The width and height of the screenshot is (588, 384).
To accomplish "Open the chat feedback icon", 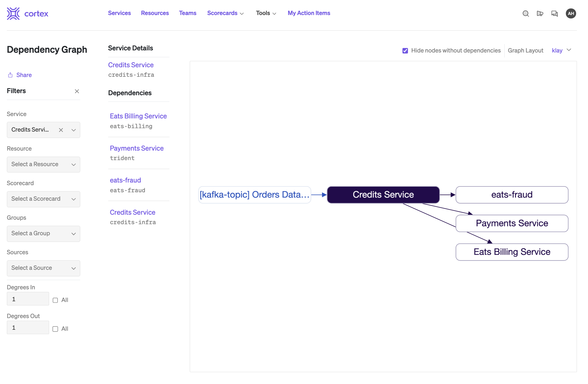I will [554, 13].
